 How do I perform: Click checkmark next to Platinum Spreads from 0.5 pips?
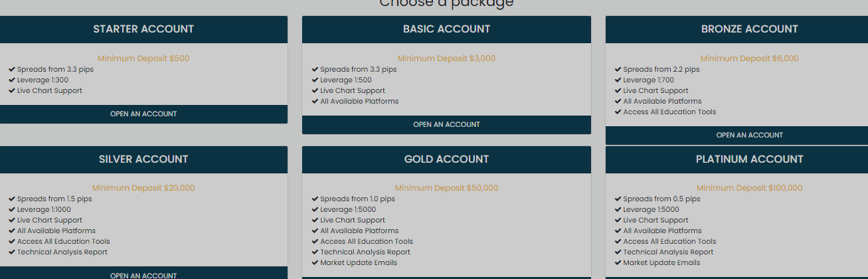618,199
